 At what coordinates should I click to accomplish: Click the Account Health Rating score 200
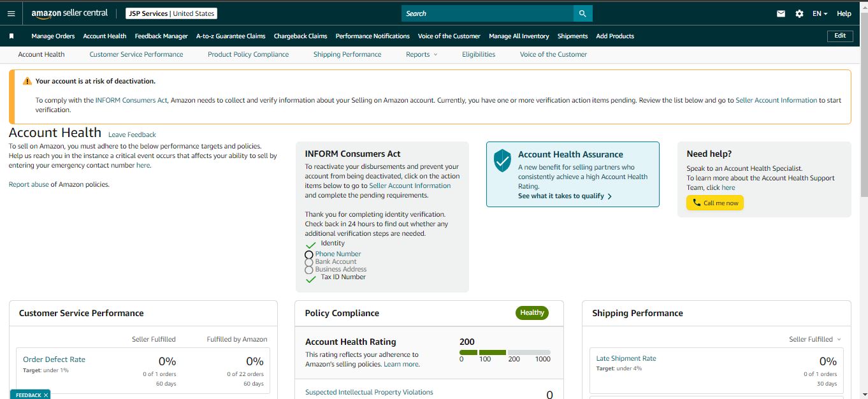point(467,342)
